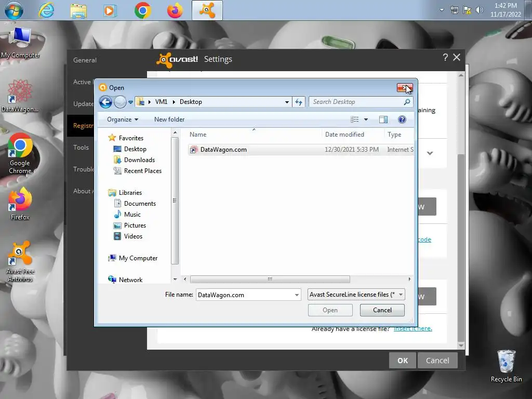
Task: Click the Open button in dialog
Action: coord(330,310)
